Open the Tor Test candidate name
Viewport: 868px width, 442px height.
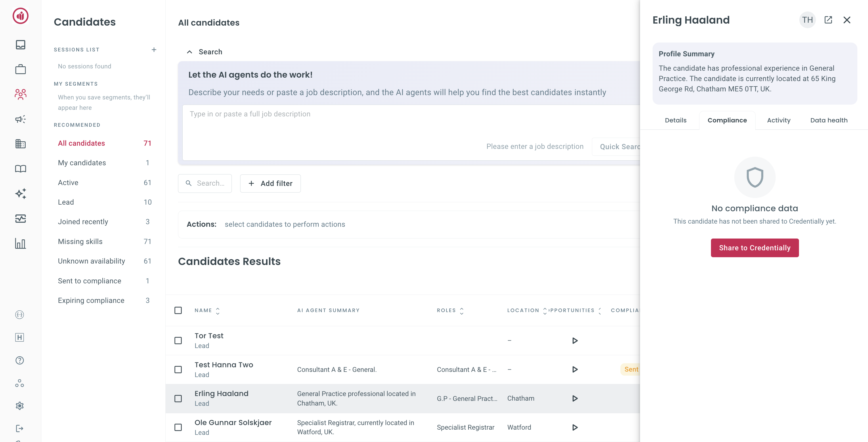[x=209, y=336]
